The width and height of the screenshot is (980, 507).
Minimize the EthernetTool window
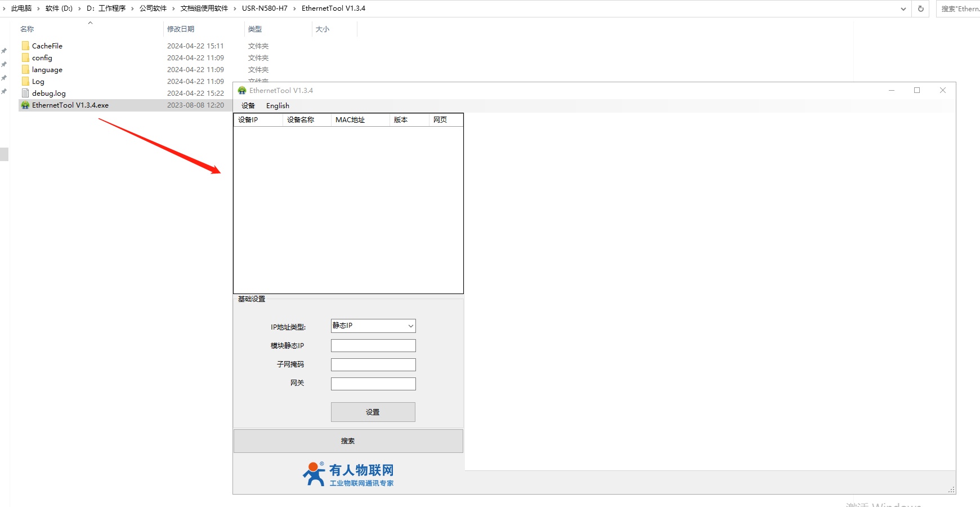coord(892,90)
